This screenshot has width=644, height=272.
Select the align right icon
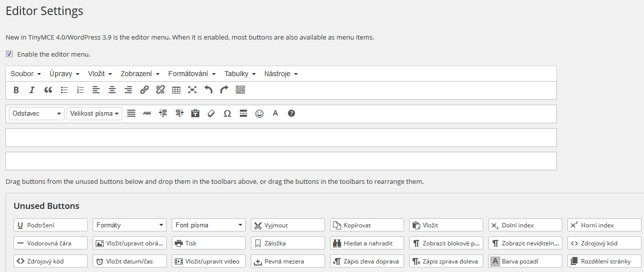tap(128, 90)
